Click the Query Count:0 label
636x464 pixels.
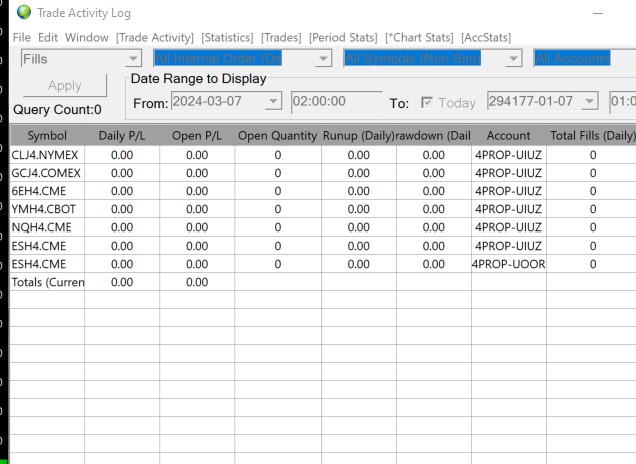pos(57,110)
